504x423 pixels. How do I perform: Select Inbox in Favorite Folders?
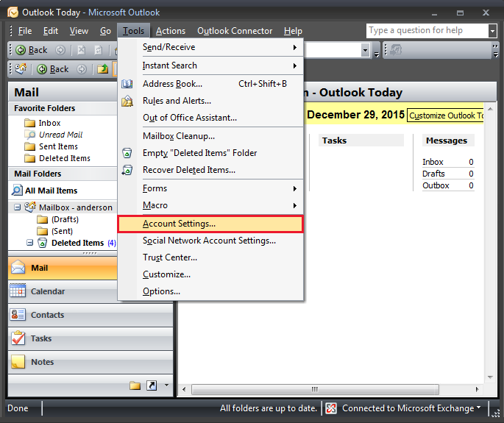(49, 123)
